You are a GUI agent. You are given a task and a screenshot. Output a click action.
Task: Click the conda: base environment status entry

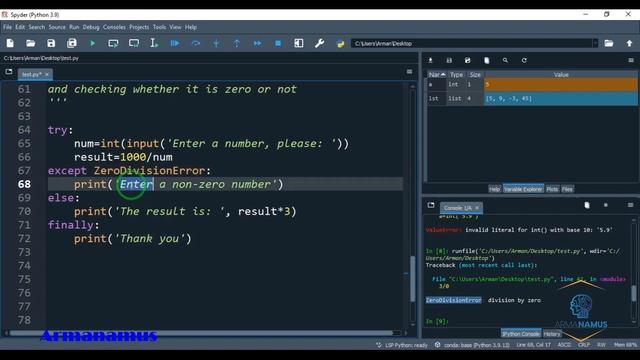[472, 345]
